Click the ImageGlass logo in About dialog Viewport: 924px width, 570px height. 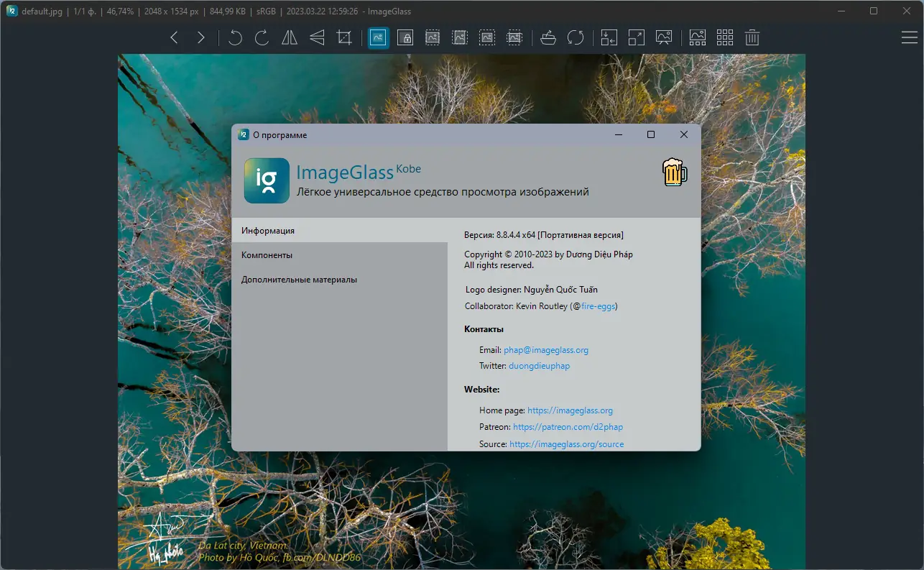(267, 180)
